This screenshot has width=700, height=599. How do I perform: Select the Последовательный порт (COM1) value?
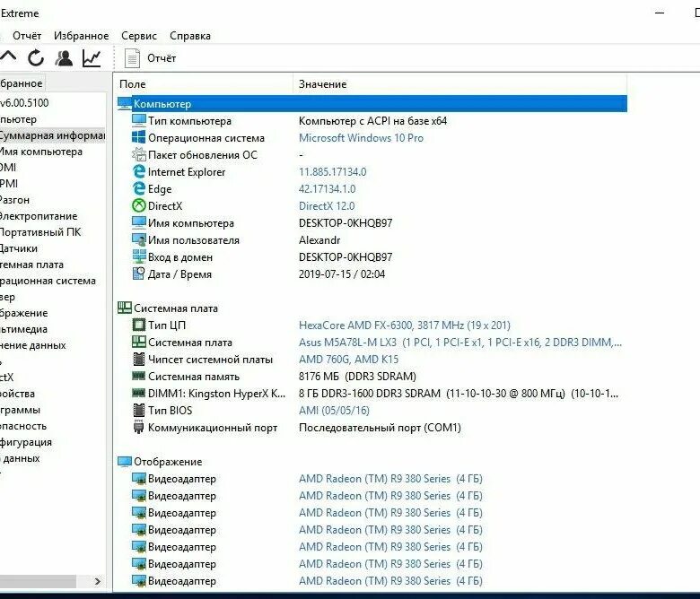tap(380, 428)
